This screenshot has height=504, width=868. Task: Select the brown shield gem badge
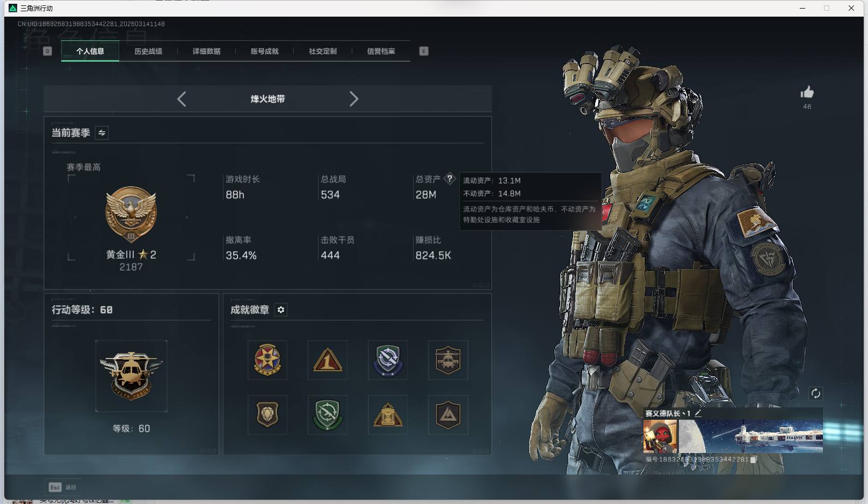tap(267, 415)
